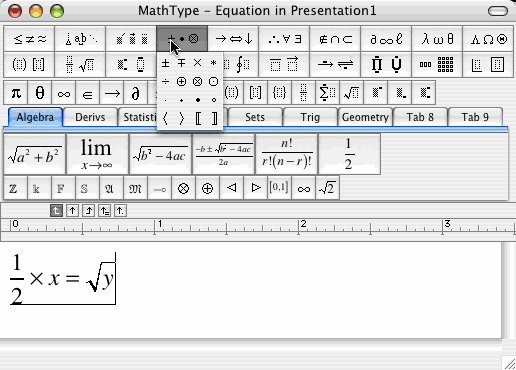The height and width of the screenshot is (370, 516).
Task: Select the decimal tab stop button
Action: (x=120, y=211)
